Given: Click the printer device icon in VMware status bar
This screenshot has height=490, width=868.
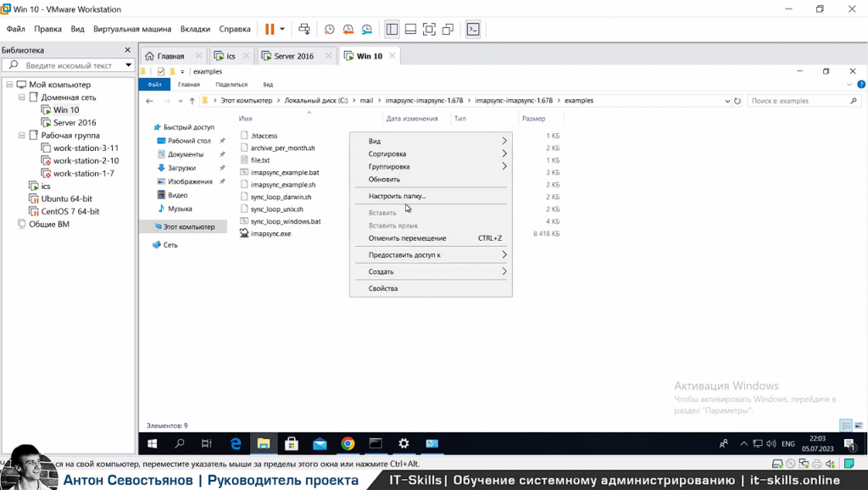Looking at the screenshot, I should coord(817,464).
